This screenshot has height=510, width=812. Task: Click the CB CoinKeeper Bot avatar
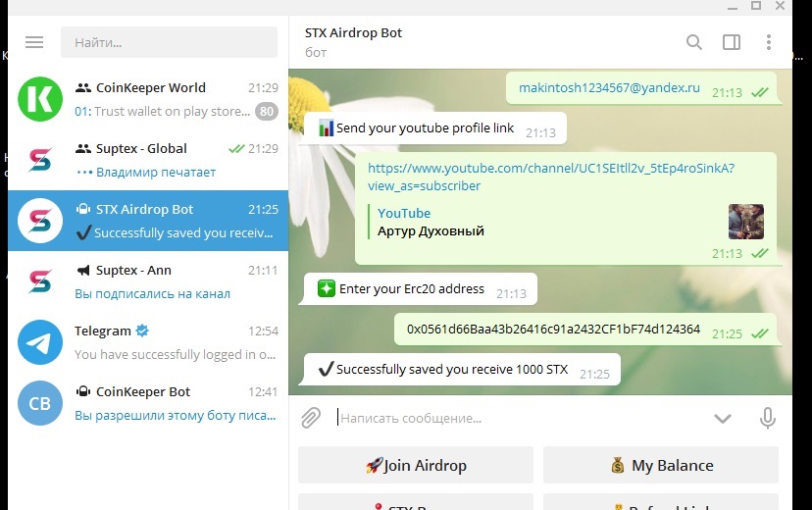pos(40,403)
